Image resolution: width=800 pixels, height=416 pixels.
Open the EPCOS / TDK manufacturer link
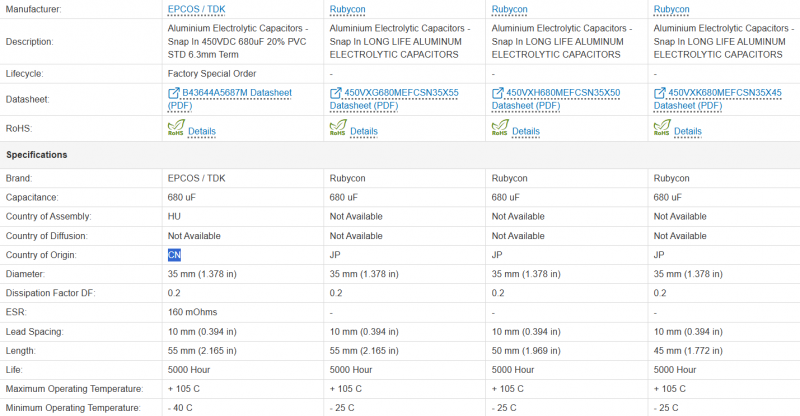tap(196, 9)
